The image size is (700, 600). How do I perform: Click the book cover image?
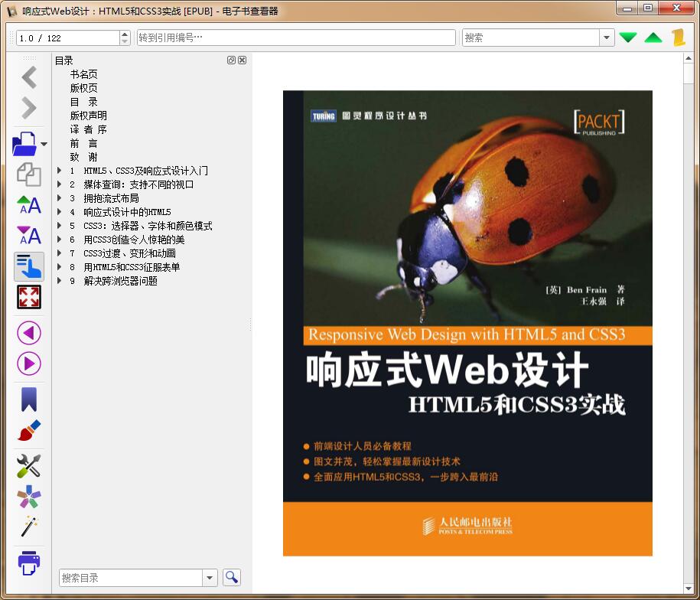[467, 323]
